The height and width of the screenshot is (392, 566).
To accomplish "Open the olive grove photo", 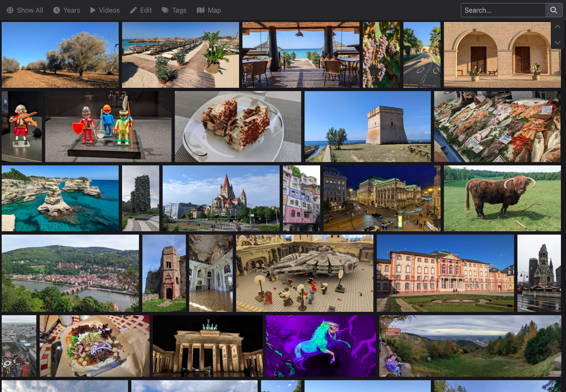I will click(x=60, y=55).
